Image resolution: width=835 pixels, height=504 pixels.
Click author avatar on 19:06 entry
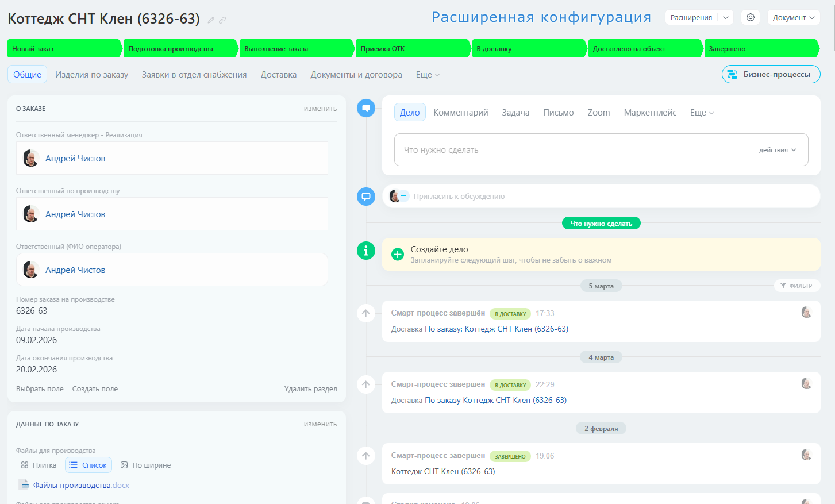pos(806,455)
